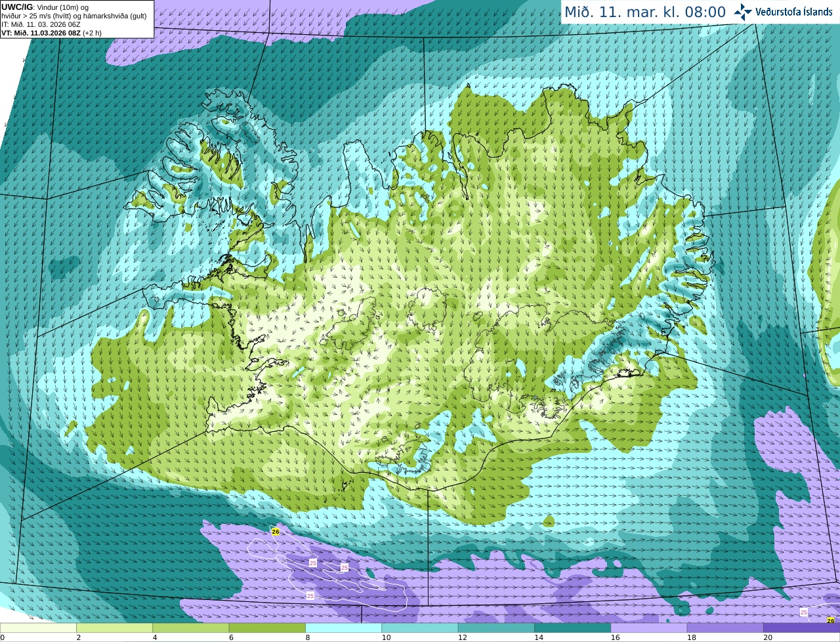Select the 4–6 m/s legend color swatch
Screen dimensions: 840x642
191,628
